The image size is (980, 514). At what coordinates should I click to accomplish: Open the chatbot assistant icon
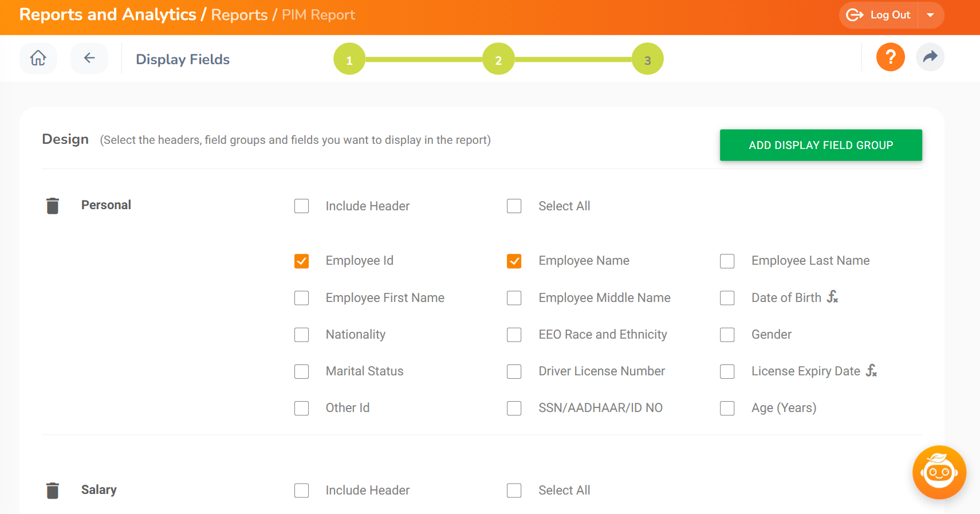(939, 472)
